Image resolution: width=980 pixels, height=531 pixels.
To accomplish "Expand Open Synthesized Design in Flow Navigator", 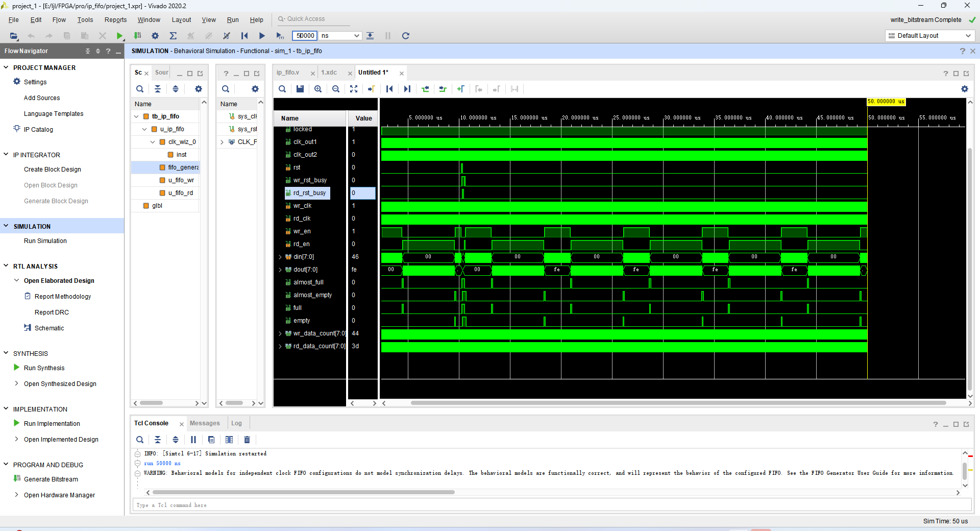I will (x=16, y=383).
